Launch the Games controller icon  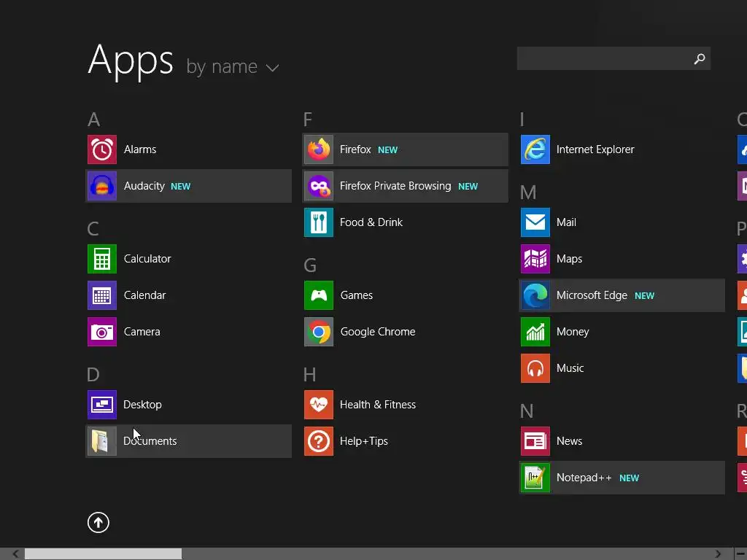[x=319, y=295]
